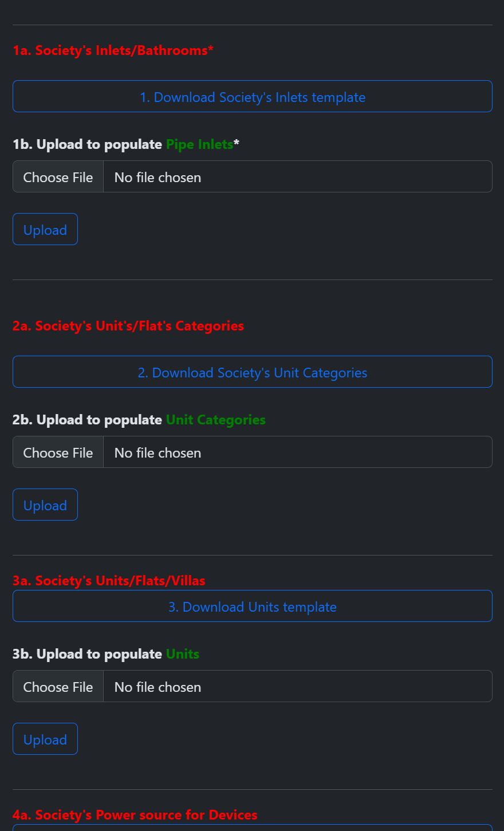Viewport: 504px width, 831px height.
Task: Select the green 'Units' label
Action: pyautogui.click(x=182, y=654)
